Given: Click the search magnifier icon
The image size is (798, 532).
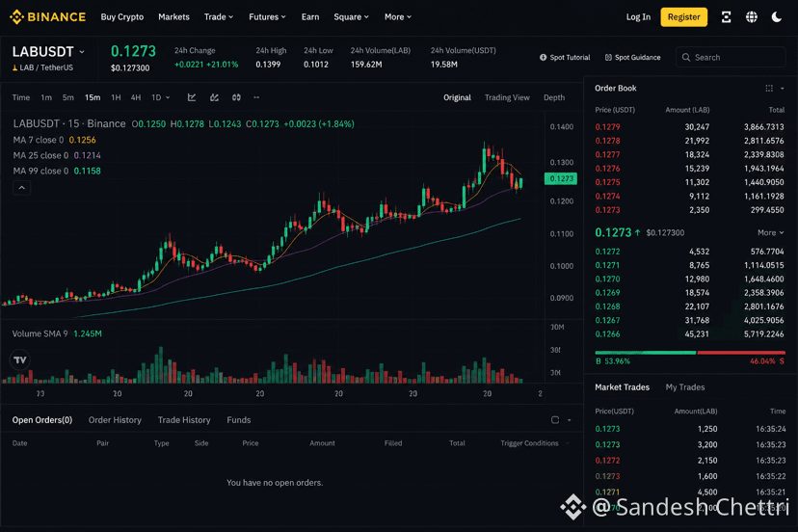Looking at the screenshot, I should tap(686, 58).
